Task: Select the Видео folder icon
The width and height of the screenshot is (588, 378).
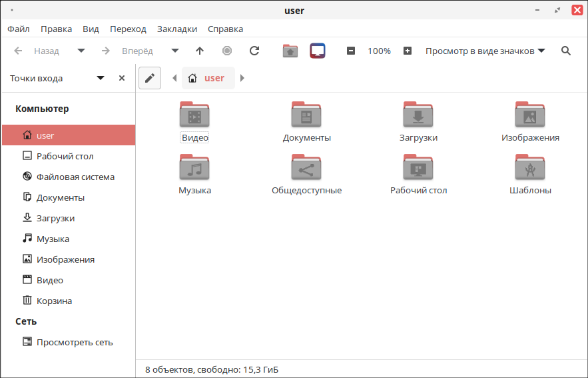Action: pos(194,115)
